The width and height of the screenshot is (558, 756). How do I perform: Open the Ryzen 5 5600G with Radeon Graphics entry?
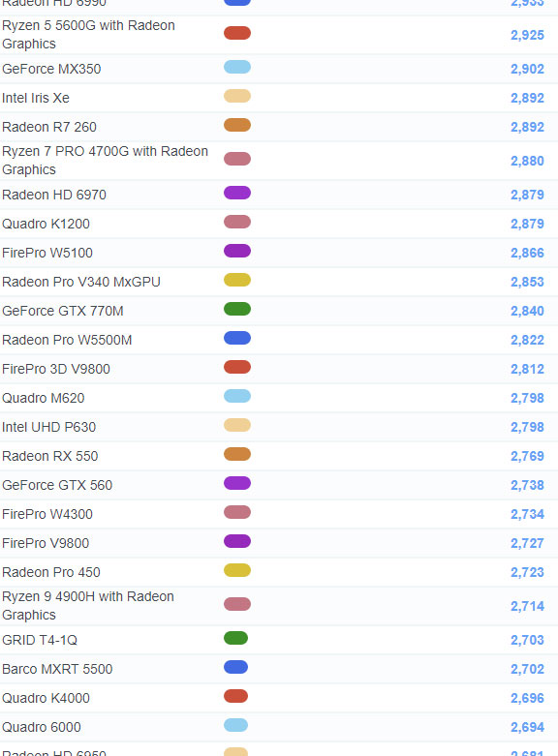pyautogui.click(x=88, y=35)
